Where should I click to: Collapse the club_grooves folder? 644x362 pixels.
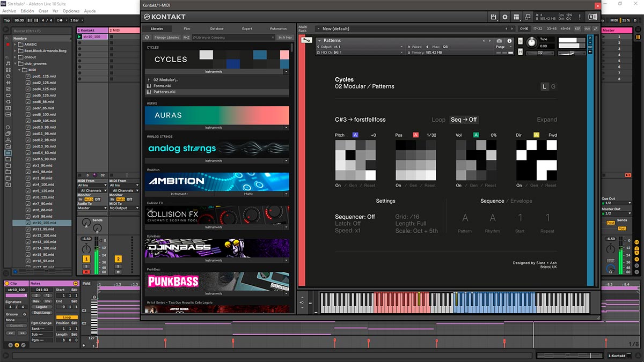[x=16, y=63]
